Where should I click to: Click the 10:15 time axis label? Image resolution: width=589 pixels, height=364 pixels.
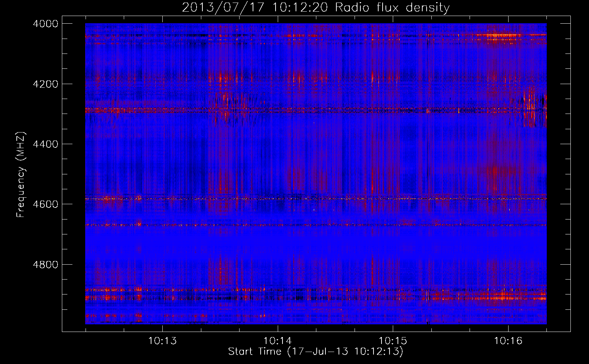coord(393,341)
